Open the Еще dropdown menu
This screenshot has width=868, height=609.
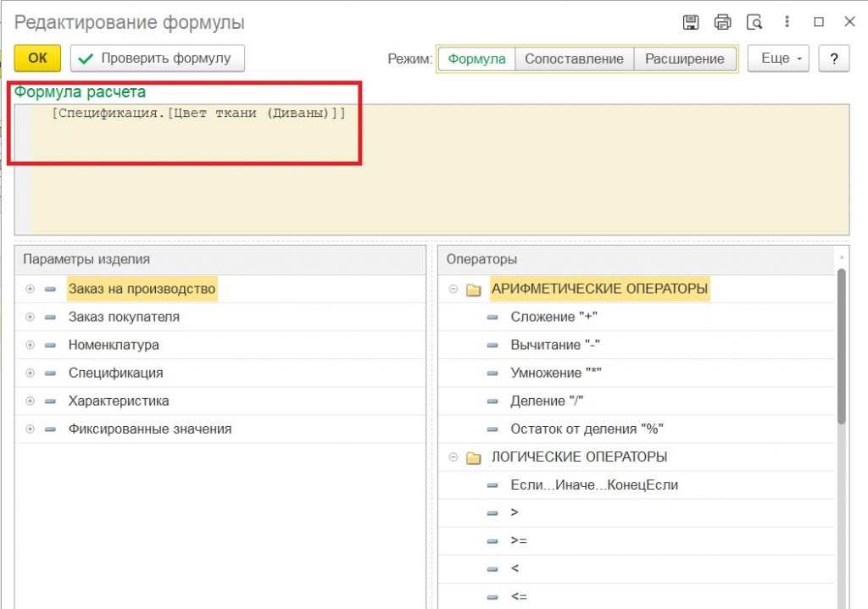pyautogui.click(x=778, y=58)
